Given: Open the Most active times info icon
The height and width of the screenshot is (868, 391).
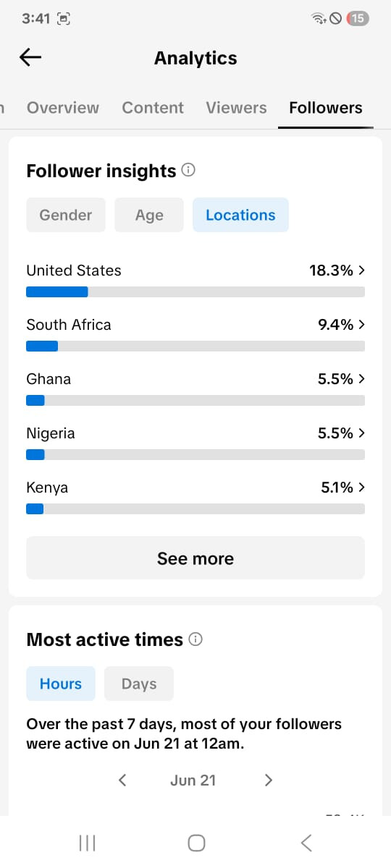Looking at the screenshot, I should pyautogui.click(x=195, y=639).
